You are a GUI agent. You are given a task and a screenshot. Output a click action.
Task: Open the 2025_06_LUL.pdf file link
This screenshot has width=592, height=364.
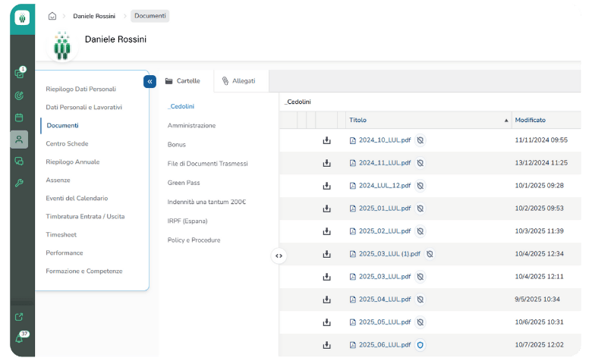[385, 345]
